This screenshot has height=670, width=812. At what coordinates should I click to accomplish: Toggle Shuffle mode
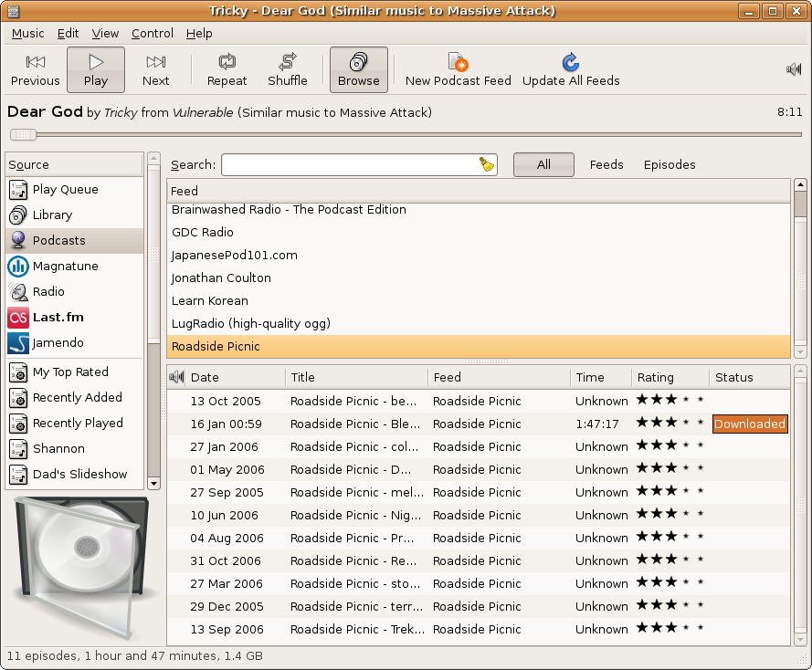coord(288,70)
